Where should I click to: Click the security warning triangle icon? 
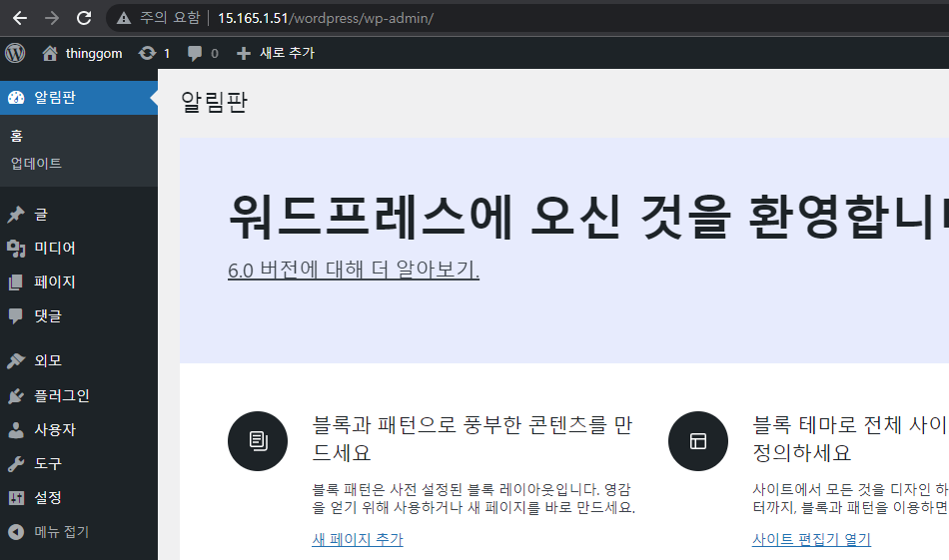coord(124,18)
